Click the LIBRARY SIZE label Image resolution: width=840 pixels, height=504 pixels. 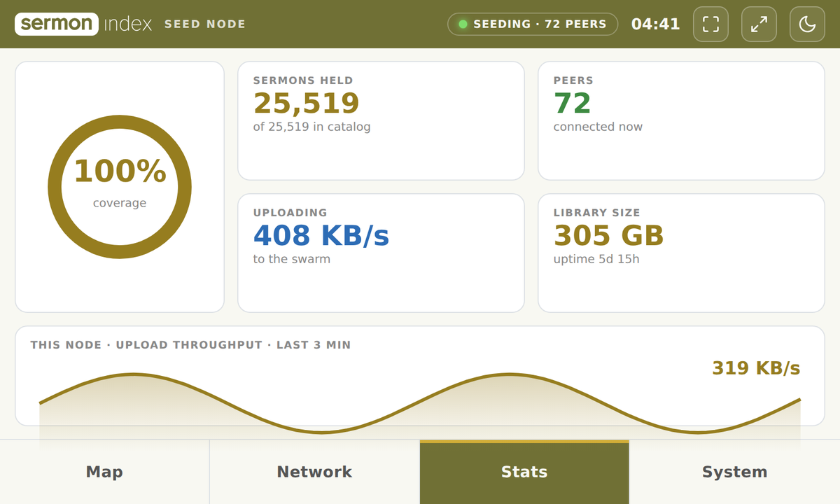(x=596, y=213)
